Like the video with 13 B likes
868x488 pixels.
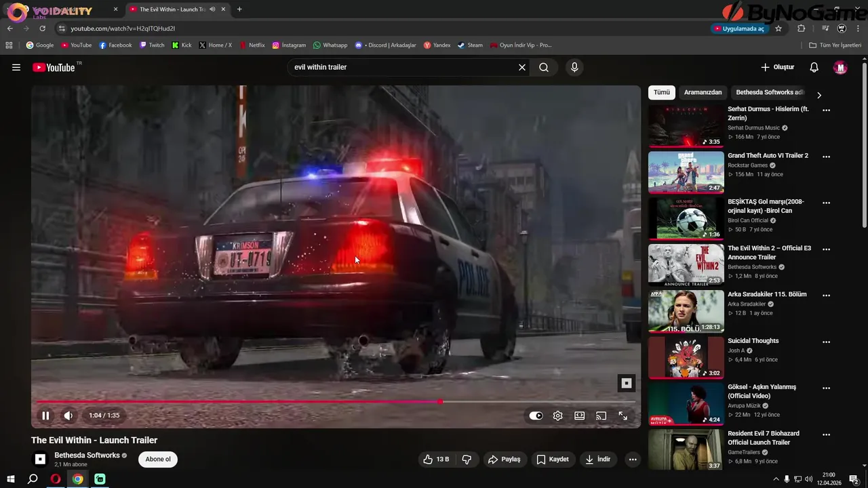coord(436,459)
